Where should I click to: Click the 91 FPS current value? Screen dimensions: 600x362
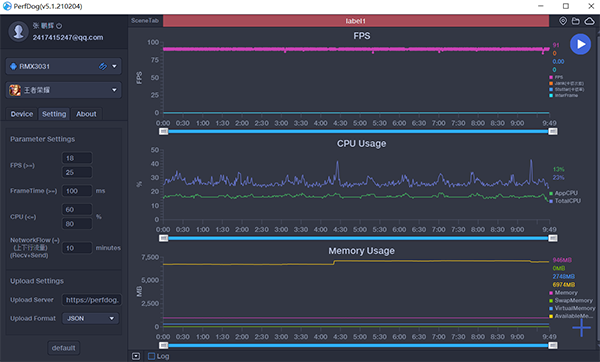tap(556, 45)
